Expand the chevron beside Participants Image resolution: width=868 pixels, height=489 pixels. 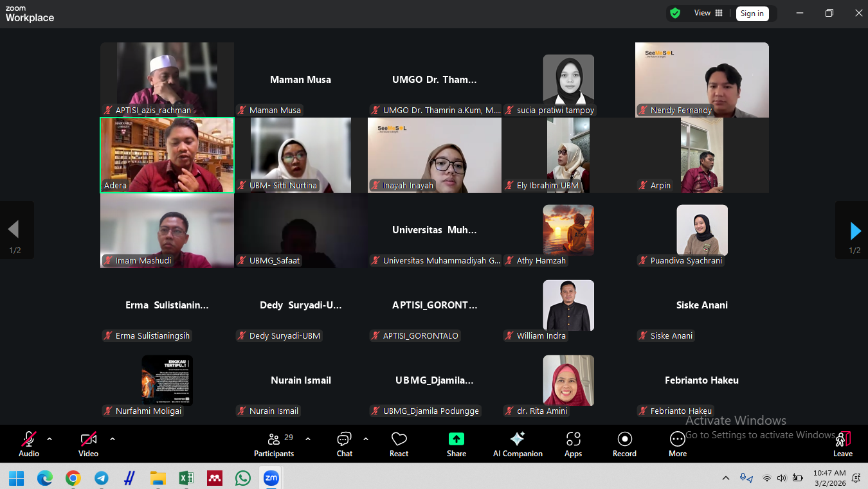point(308,440)
